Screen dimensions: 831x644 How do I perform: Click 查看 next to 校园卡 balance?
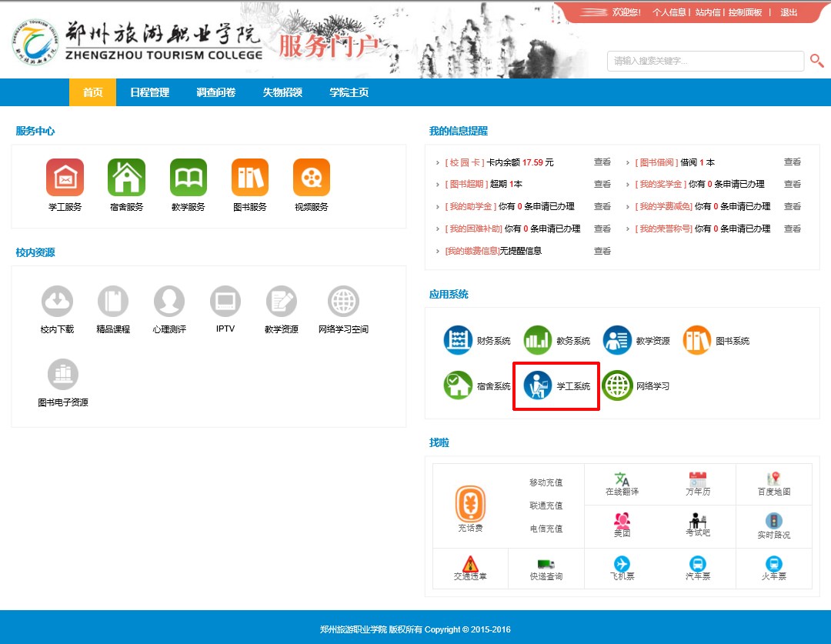pyautogui.click(x=602, y=162)
